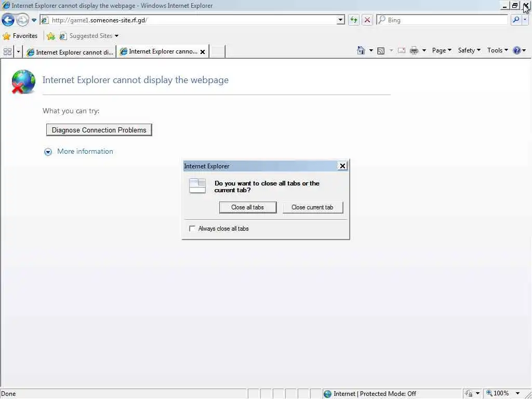Expand the Print options dropdown arrow

tap(424, 50)
